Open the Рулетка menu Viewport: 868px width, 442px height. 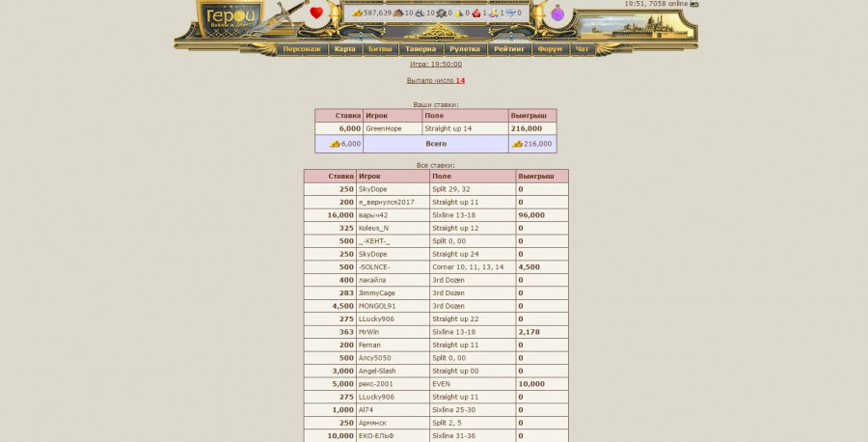(465, 49)
